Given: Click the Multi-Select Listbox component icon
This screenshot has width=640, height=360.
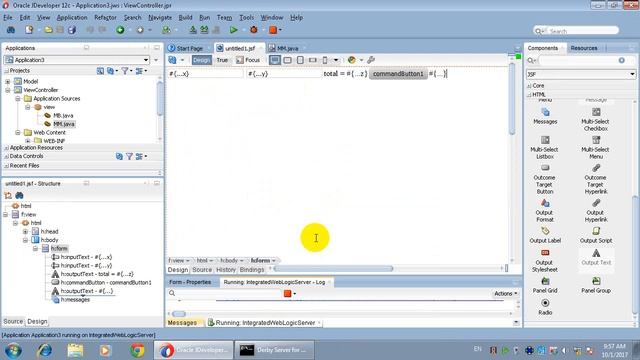Looking at the screenshot, I should [x=545, y=140].
